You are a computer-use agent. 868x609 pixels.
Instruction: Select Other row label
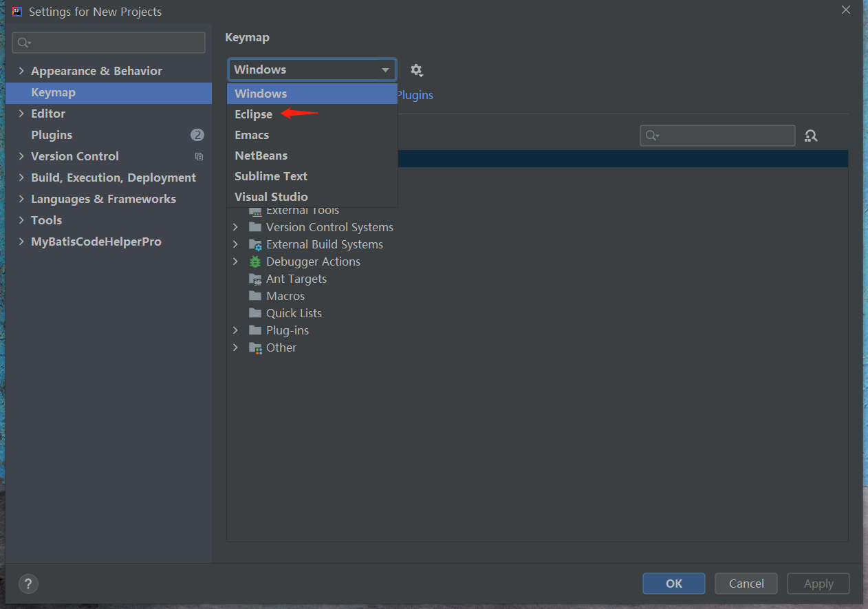[x=281, y=348]
